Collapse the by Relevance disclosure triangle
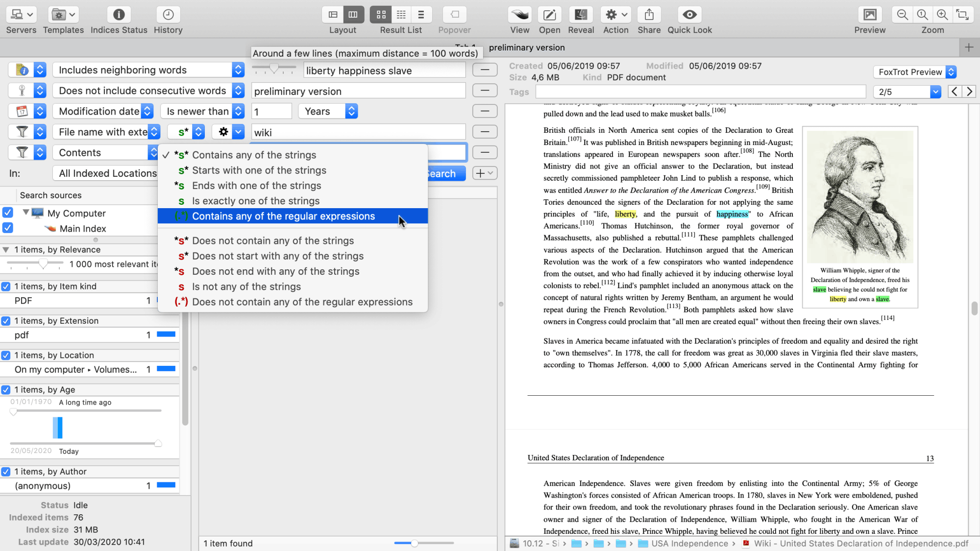 pos(6,250)
